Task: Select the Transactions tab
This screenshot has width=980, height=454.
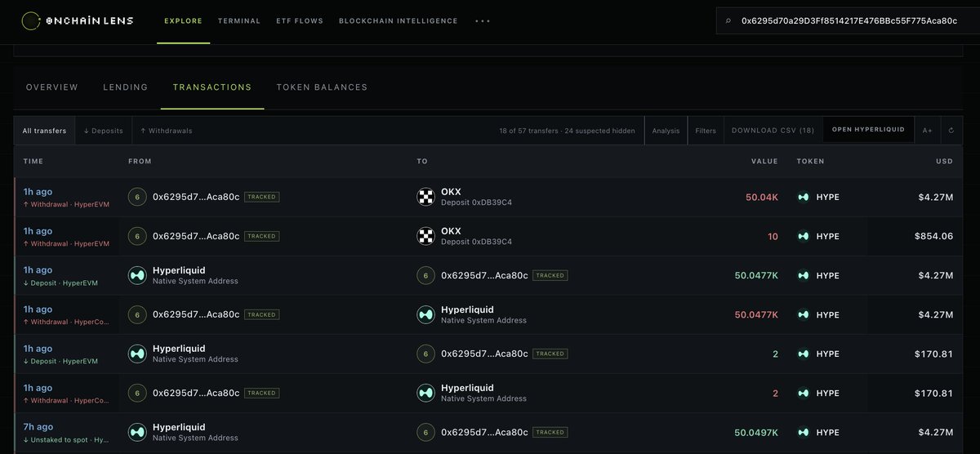Action: [x=212, y=87]
